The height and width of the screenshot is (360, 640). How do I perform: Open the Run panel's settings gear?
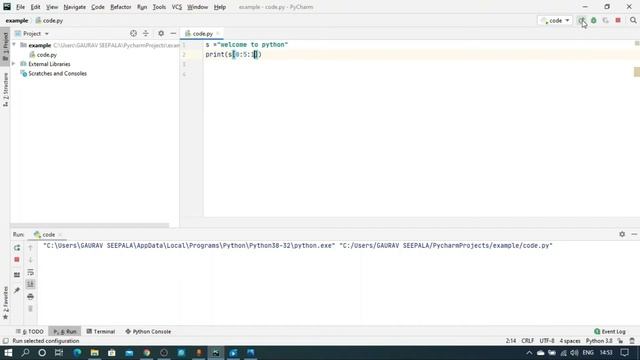[x=622, y=234]
